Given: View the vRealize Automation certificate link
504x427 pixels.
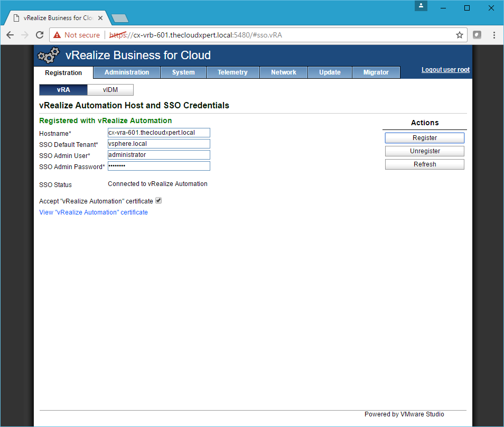Looking at the screenshot, I should 94,212.
